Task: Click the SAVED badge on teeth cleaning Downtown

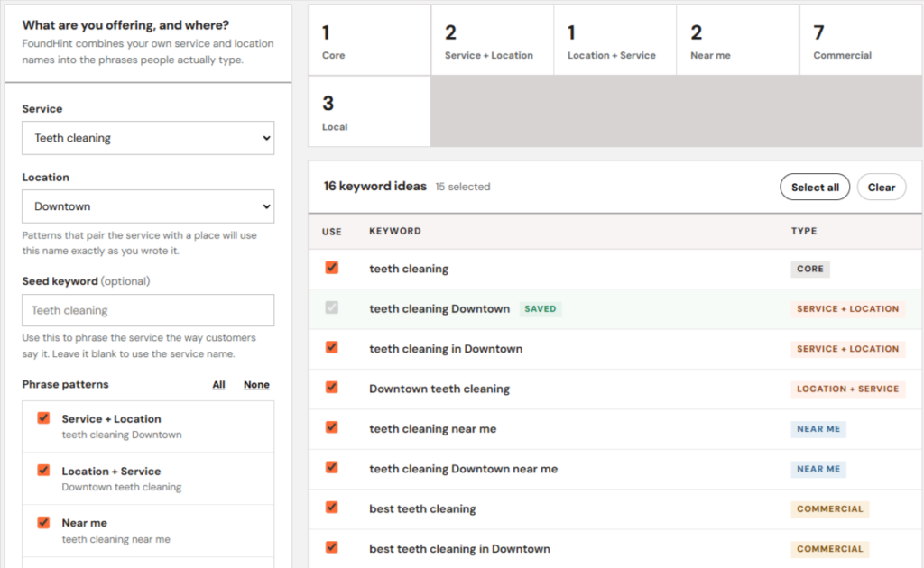Action: click(541, 308)
